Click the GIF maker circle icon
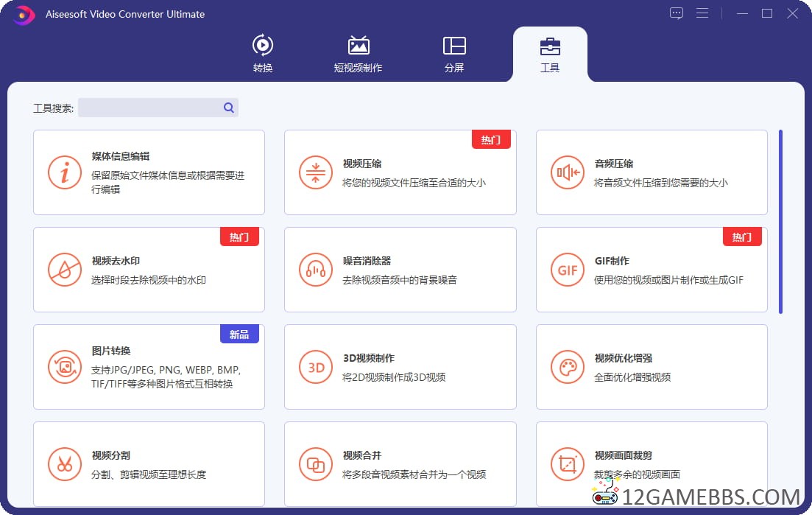 pyautogui.click(x=567, y=270)
